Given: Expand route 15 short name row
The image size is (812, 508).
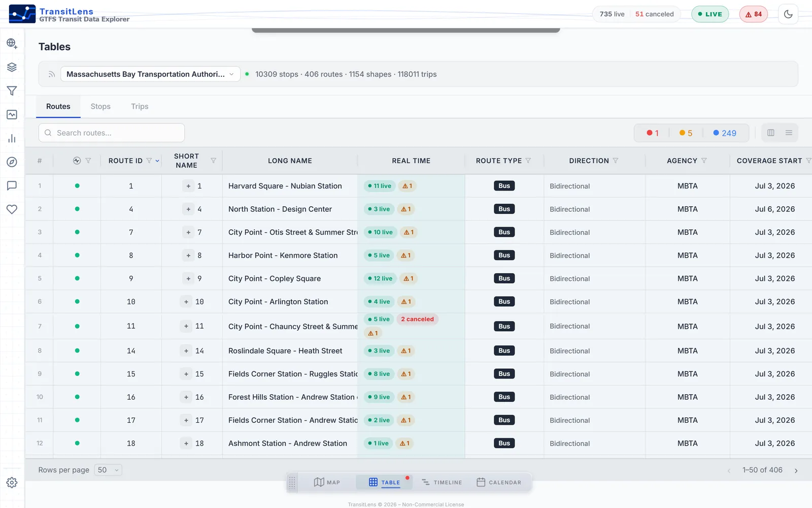Looking at the screenshot, I should click(x=186, y=374).
